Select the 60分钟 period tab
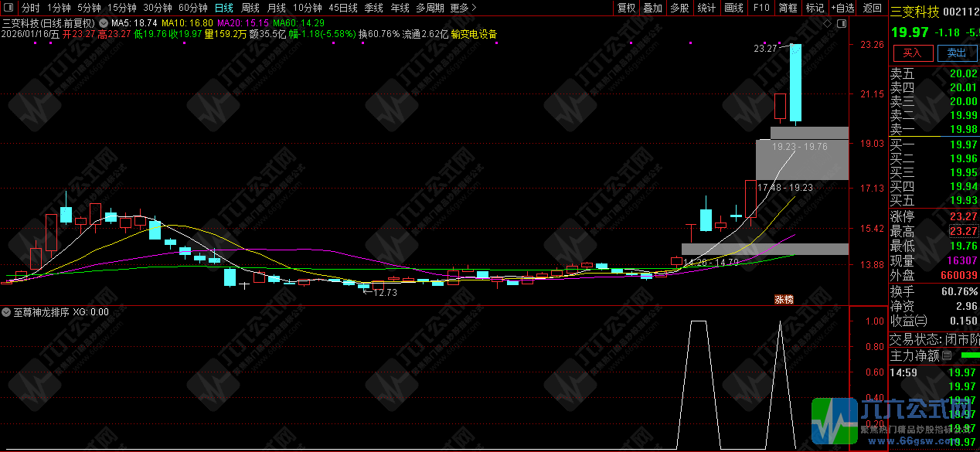The height and width of the screenshot is (452, 980). pyautogui.click(x=193, y=8)
